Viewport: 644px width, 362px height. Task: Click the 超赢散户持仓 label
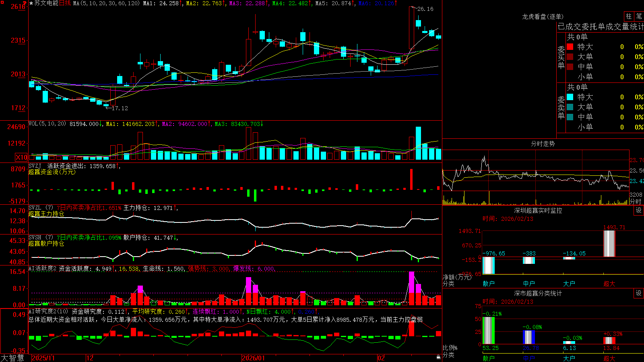click(x=46, y=243)
